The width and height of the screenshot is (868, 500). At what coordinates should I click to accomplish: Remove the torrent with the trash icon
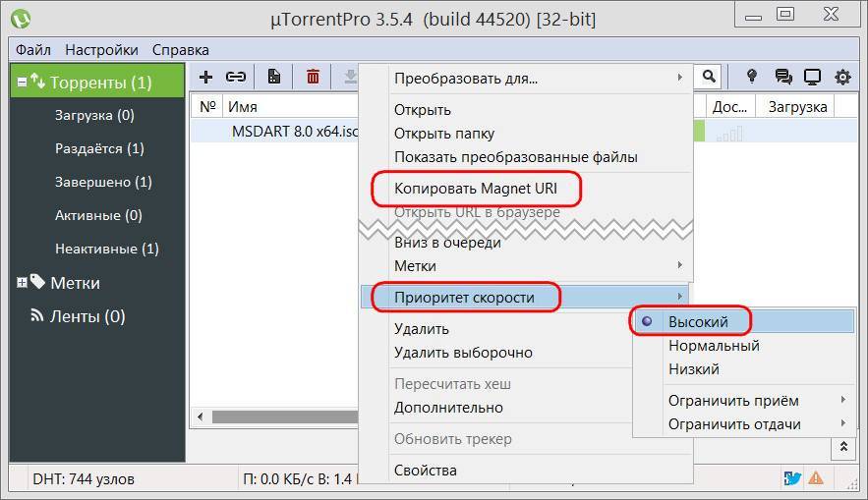click(313, 77)
